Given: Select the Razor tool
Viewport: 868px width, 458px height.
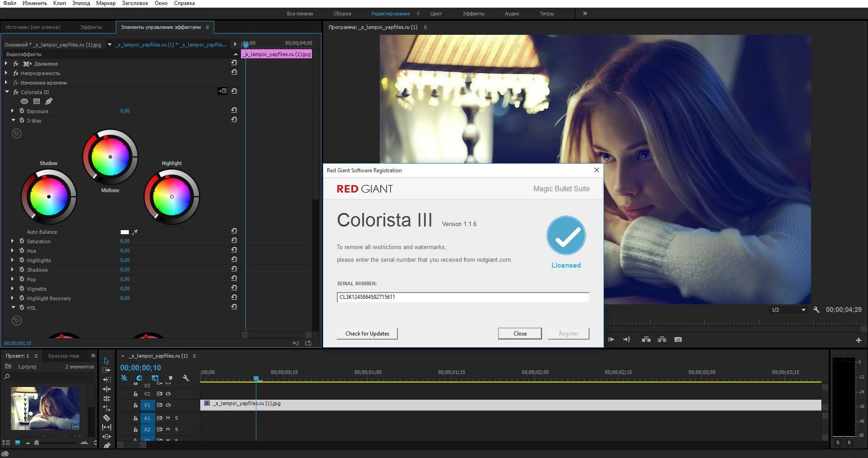Looking at the screenshot, I should point(106,418).
